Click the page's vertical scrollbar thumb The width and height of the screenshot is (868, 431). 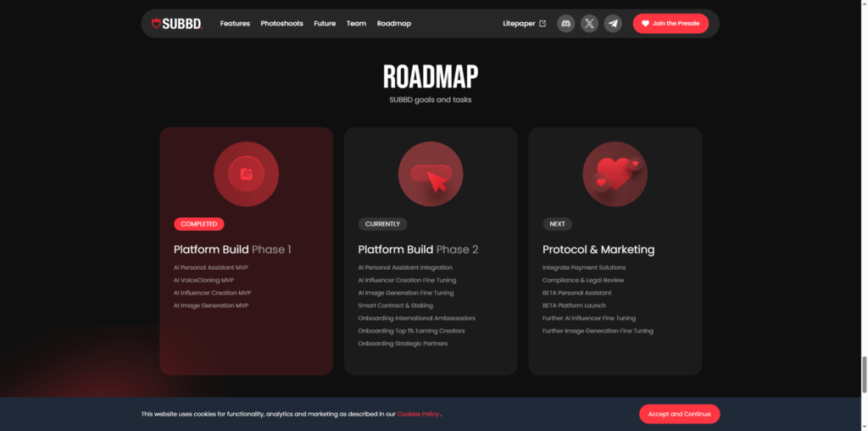click(864, 374)
